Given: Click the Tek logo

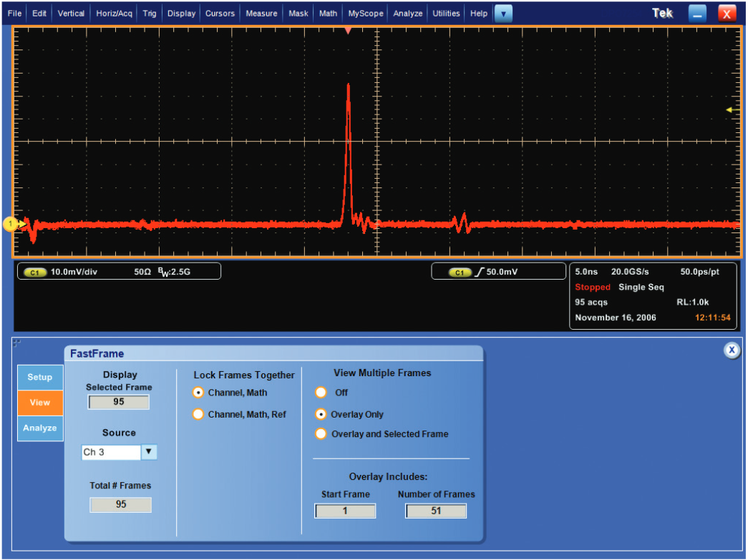Looking at the screenshot, I should pos(662,12).
